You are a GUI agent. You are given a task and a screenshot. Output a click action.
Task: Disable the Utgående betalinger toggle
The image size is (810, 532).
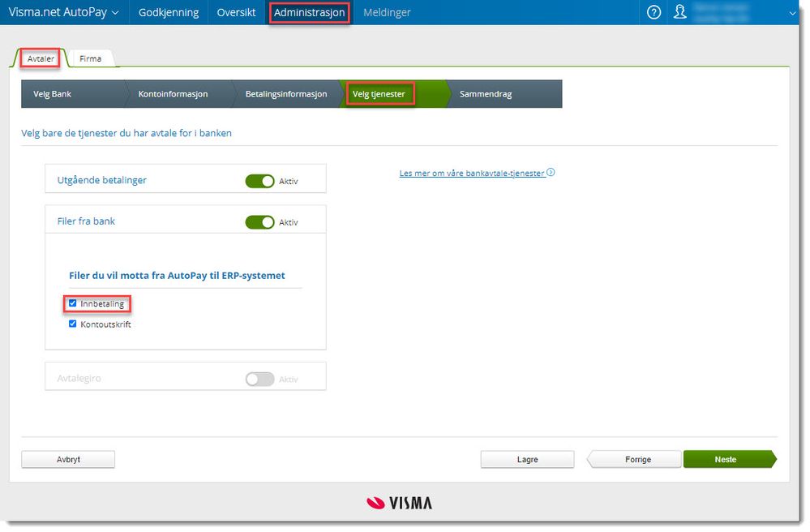[259, 182]
